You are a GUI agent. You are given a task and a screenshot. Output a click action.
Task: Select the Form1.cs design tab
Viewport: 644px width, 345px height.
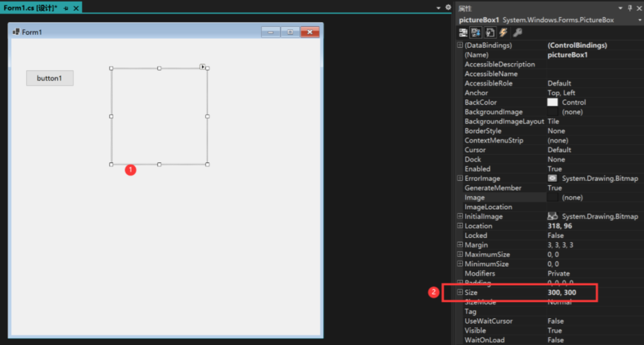coord(30,8)
